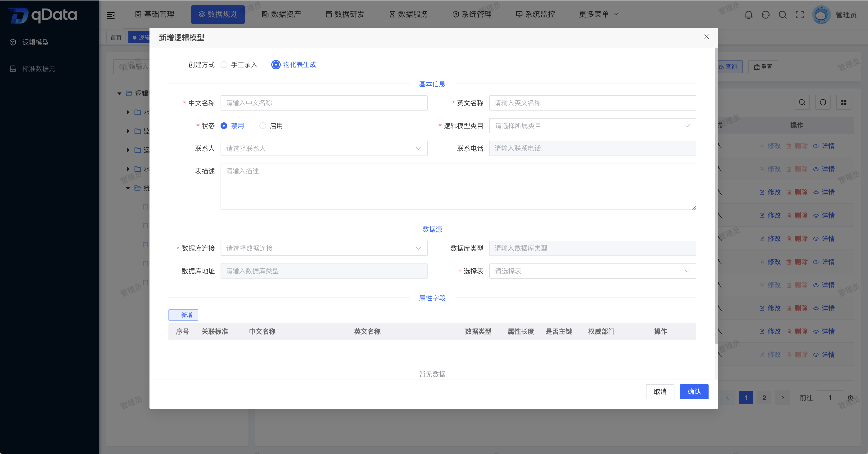Click the 重置 button behind dialog
Image resolution: width=868 pixels, height=454 pixels.
click(763, 67)
